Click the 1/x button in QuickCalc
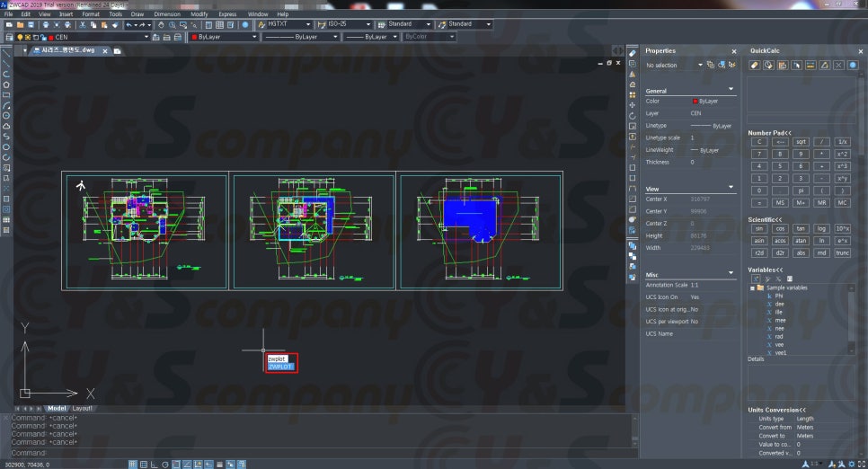 click(x=843, y=142)
